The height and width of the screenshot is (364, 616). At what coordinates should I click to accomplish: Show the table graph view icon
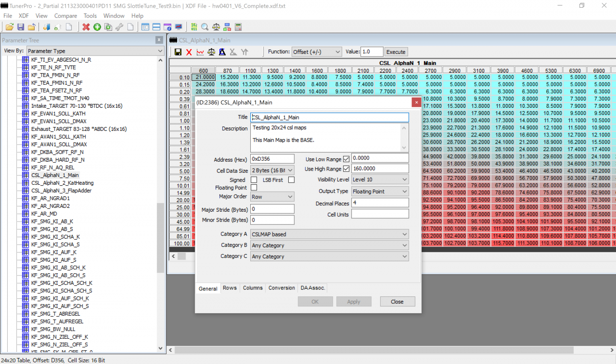pyautogui.click(x=200, y=52)
